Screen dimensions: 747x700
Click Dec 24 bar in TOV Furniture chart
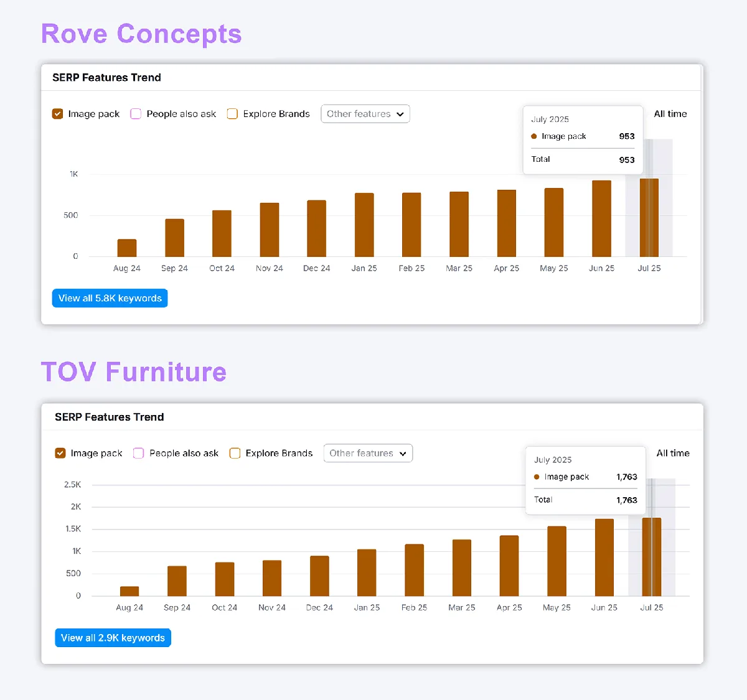tap(319, 576)
